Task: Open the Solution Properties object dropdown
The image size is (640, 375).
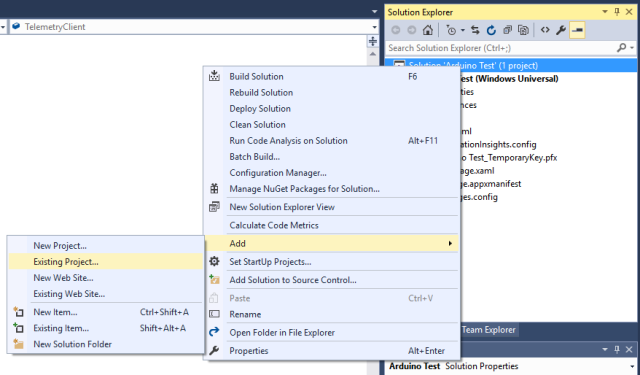Action: point(632,366)
